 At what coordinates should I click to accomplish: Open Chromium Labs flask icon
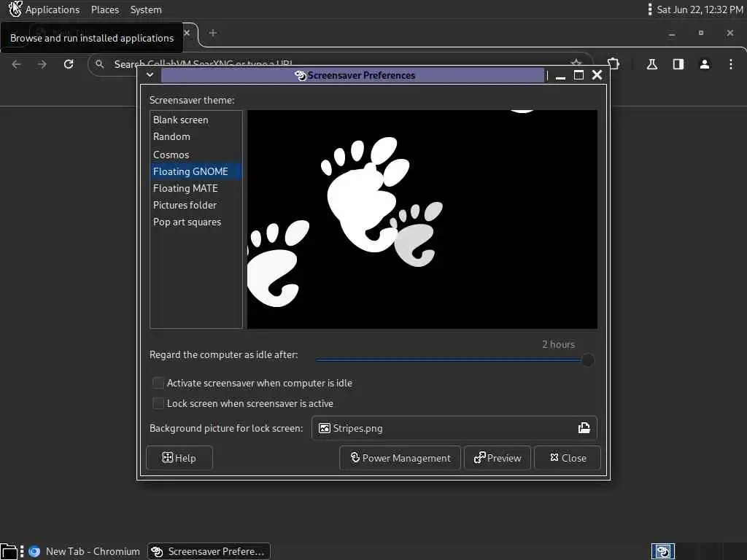652,64
